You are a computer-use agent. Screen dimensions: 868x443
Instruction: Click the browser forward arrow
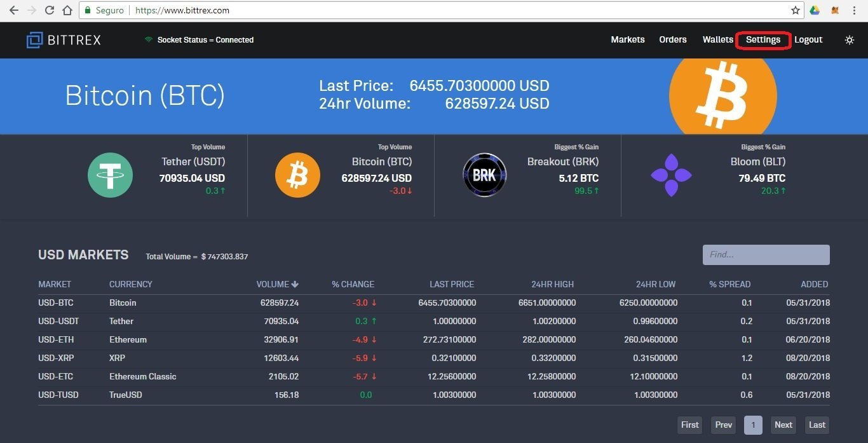pos(32,10)
